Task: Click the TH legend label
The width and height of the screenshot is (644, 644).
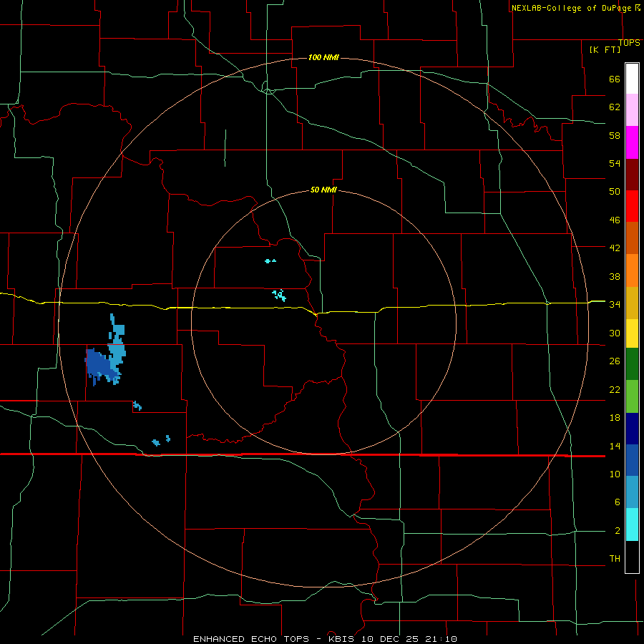Action: click(x=615, y=559)
